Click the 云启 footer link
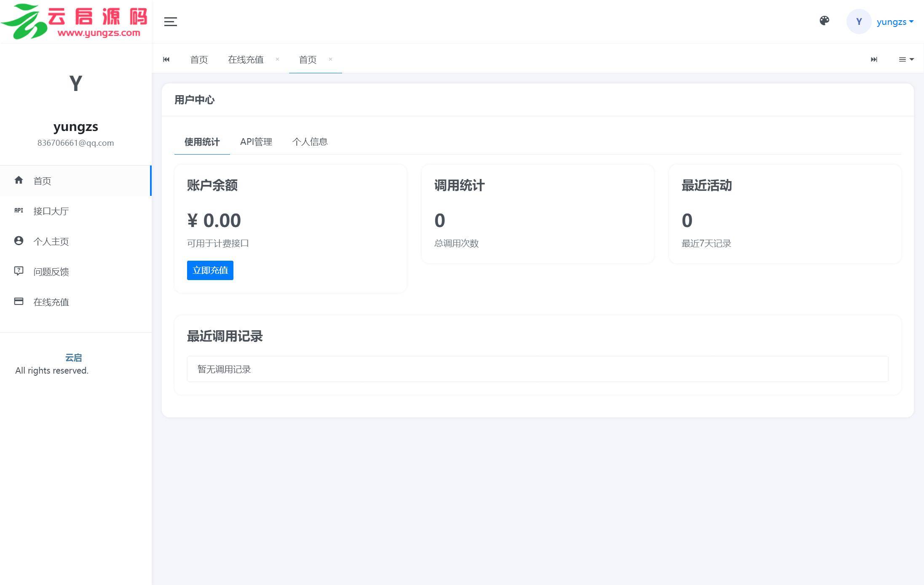The height and width of the screenshot is (585, 924). click(x=74, y=358)
